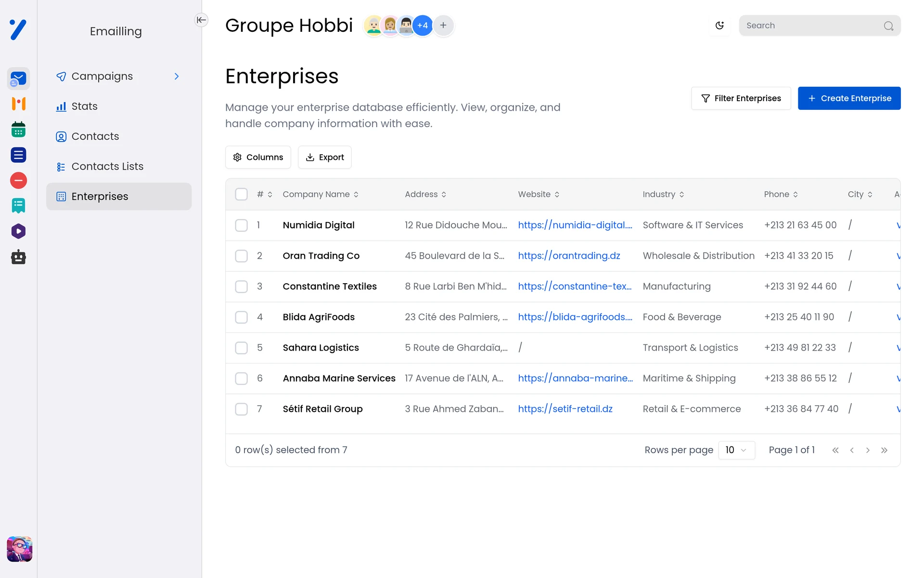Open the orantrading.dz website link
The height and width of the screenshot is (578, 924).
coord(569,256)
